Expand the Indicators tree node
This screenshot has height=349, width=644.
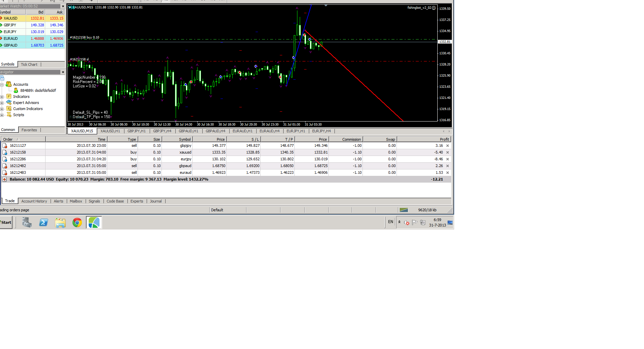(2, 97)
